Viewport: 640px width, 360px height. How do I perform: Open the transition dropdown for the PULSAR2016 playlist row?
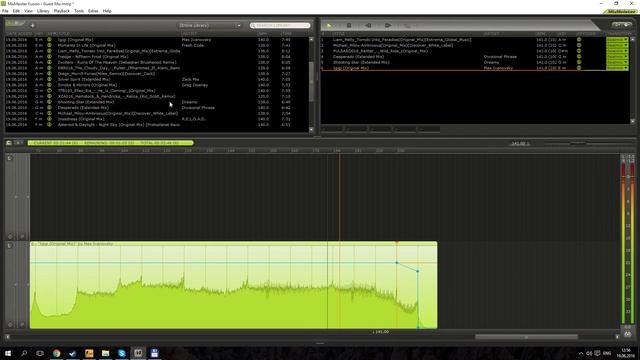coord(617,51)
